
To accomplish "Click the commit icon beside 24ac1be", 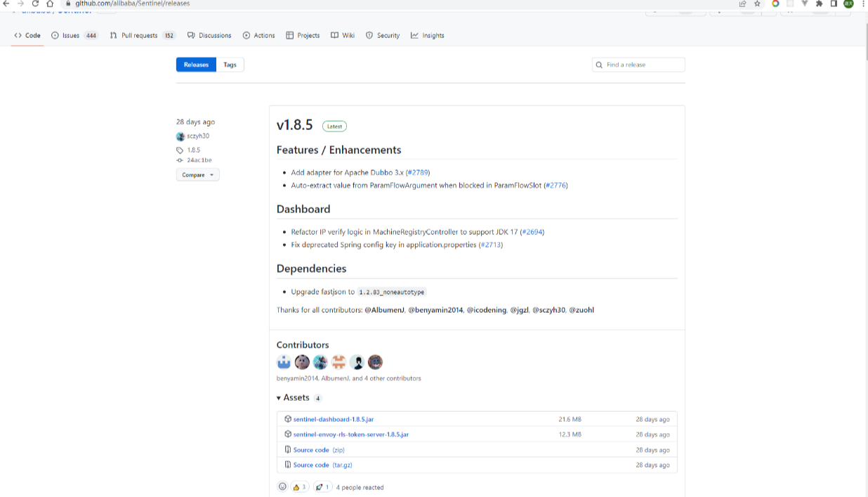I will pyautogui.click(x=180, y=160).
